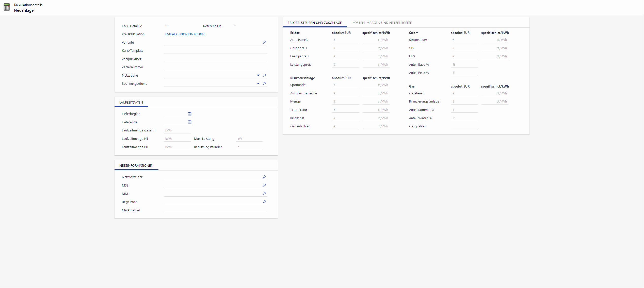Screen dimensions: 644x288
Task: Open the Lieferbeginn calendar picker
Action: [x=190, y=114]
